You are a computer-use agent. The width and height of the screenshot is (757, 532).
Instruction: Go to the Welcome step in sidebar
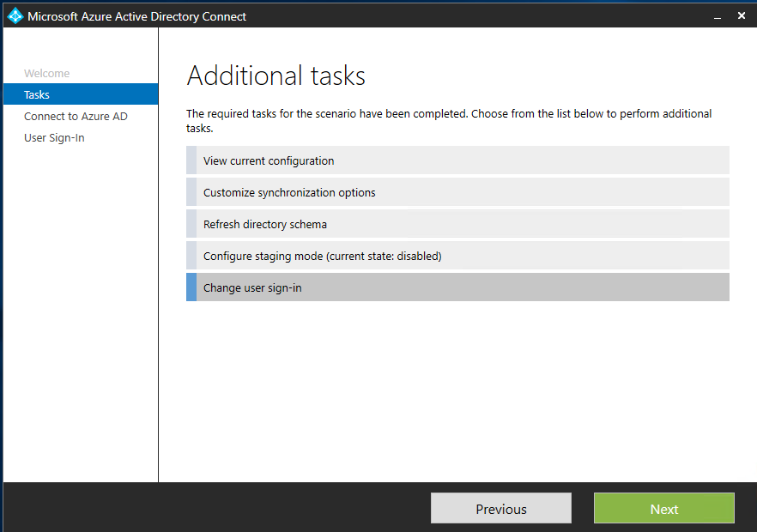[47, 74]
